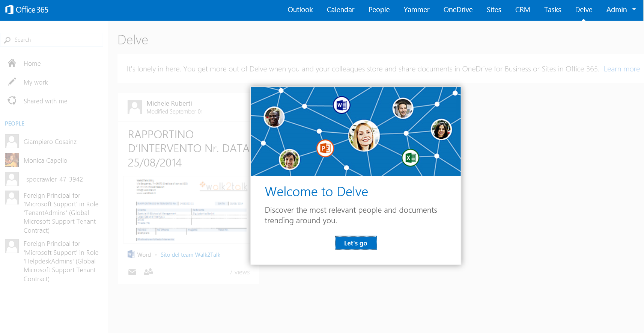Viewport: 644px width, 333px height.
Task: Open Yammer from the top bar
Action: click(417, 10)
